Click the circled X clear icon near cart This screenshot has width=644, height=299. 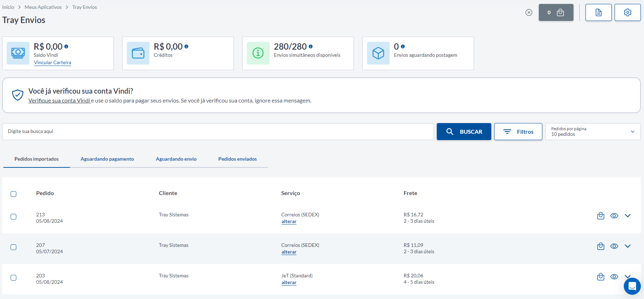529,12
